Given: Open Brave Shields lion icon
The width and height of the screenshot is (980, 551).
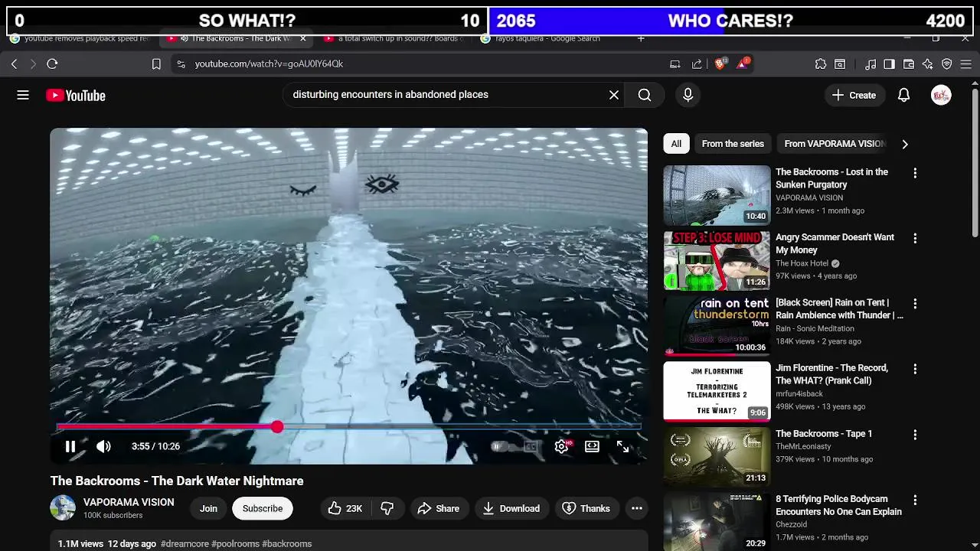Looking at the screenshot, I should point(719,64).
